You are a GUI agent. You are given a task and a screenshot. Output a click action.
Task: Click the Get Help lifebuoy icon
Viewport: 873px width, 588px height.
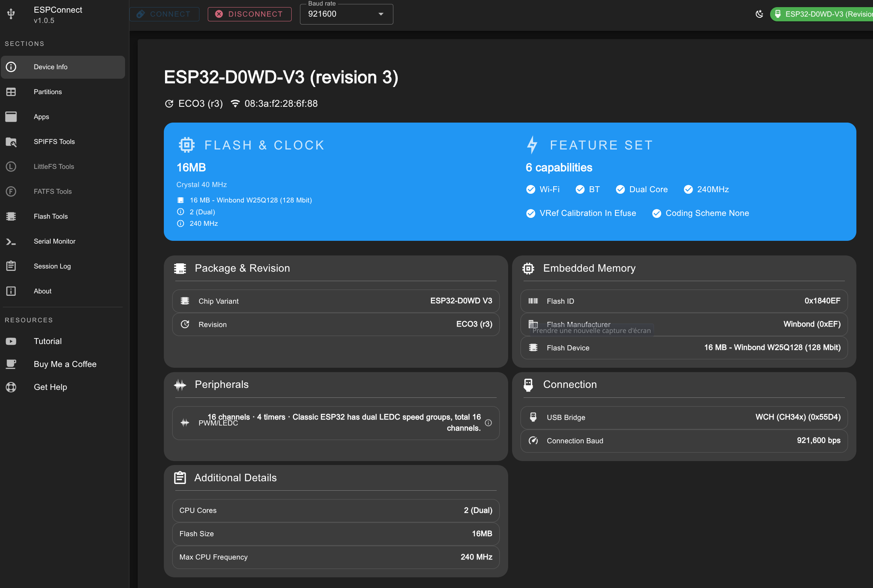[x=11, y=387]
